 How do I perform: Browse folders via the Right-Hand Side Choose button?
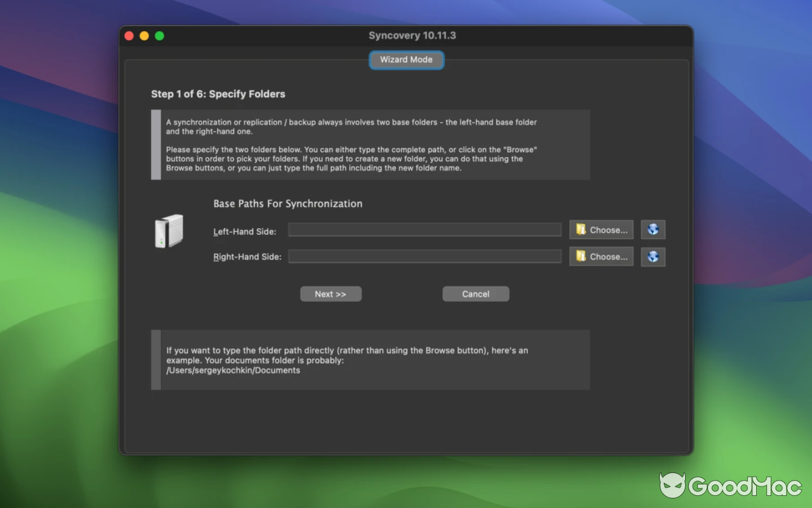click(601, 257)
